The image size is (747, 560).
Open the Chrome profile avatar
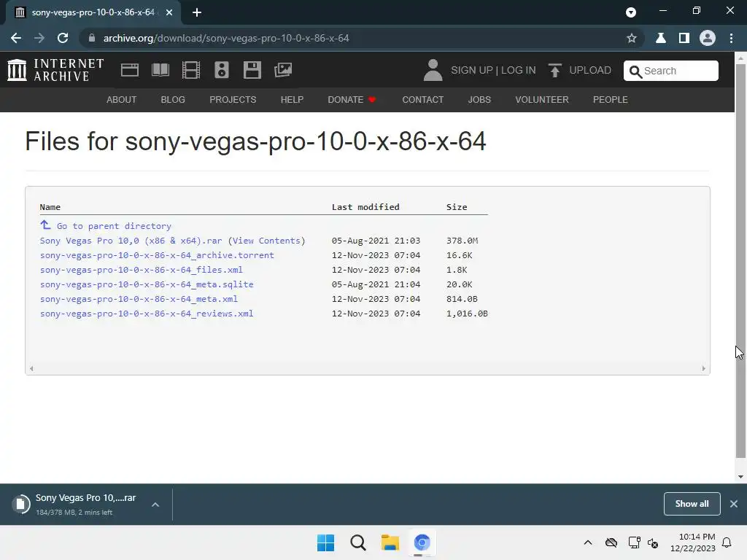point(708,38)
